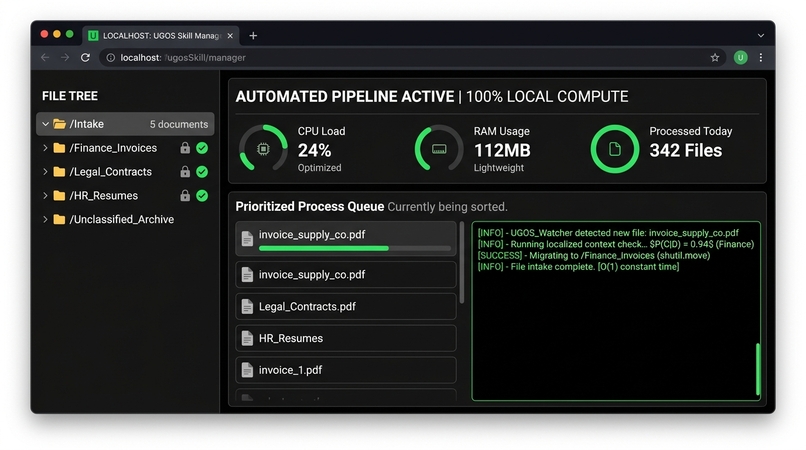
Task: Select /Intake label in file tree
Action: 86,124
